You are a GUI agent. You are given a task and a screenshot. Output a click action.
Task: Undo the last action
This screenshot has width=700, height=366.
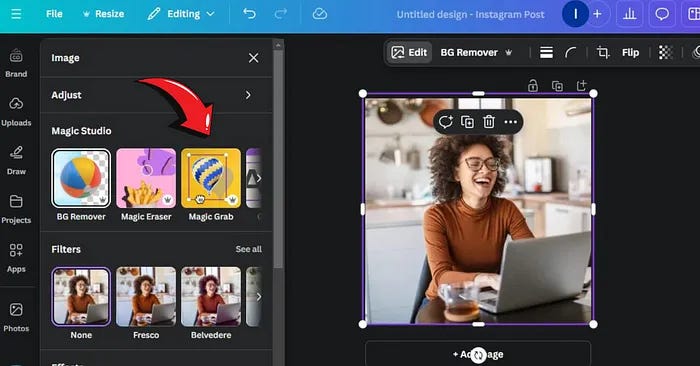tap(250, 14)
